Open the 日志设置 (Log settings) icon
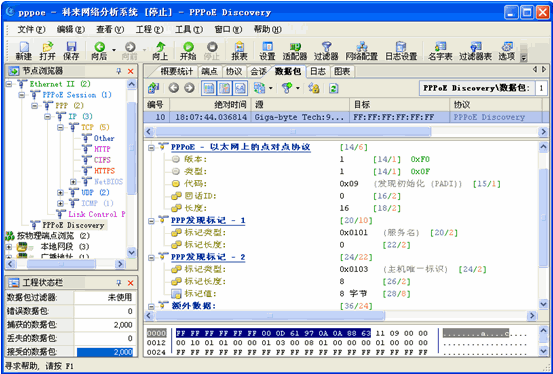This screenshot has height=374, width=553. pyautogui.click(x=401, y=51)
